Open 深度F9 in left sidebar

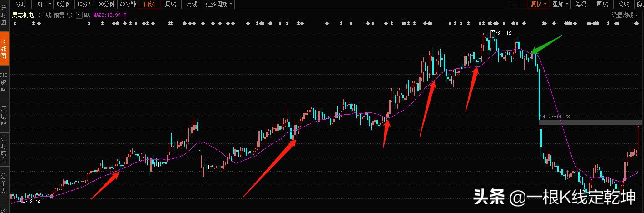click(4, 116)
